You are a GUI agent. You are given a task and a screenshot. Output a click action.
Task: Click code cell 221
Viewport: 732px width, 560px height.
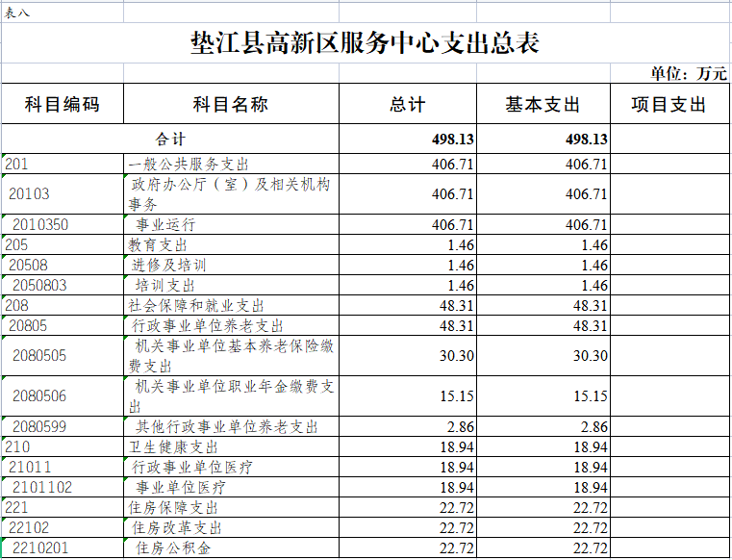pos(63,507)
